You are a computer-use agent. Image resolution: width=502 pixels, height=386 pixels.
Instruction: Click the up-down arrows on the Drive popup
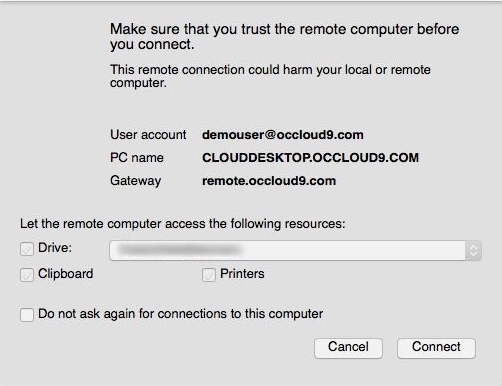pos(473,250)
